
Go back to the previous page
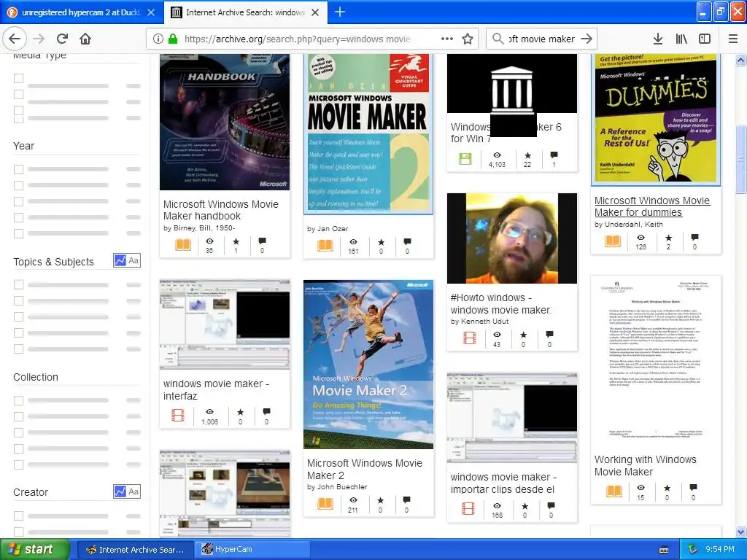[x=15, y=39]
